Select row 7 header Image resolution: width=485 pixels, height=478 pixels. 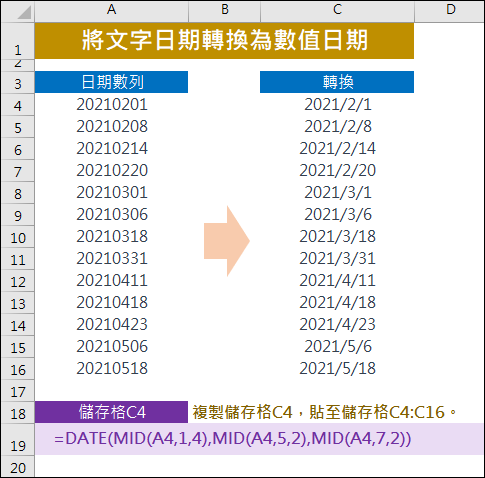pos(18,171)
